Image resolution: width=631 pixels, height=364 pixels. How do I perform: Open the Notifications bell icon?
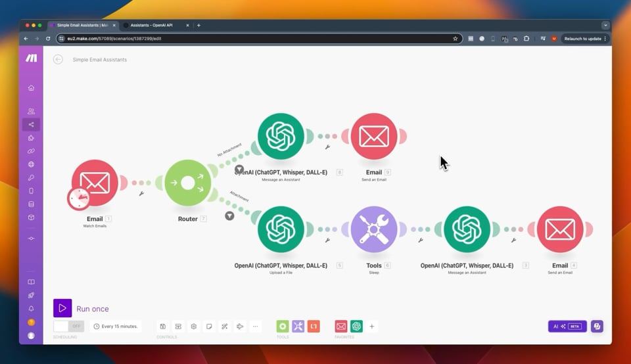pyautogui.click(x=31, y=309)
